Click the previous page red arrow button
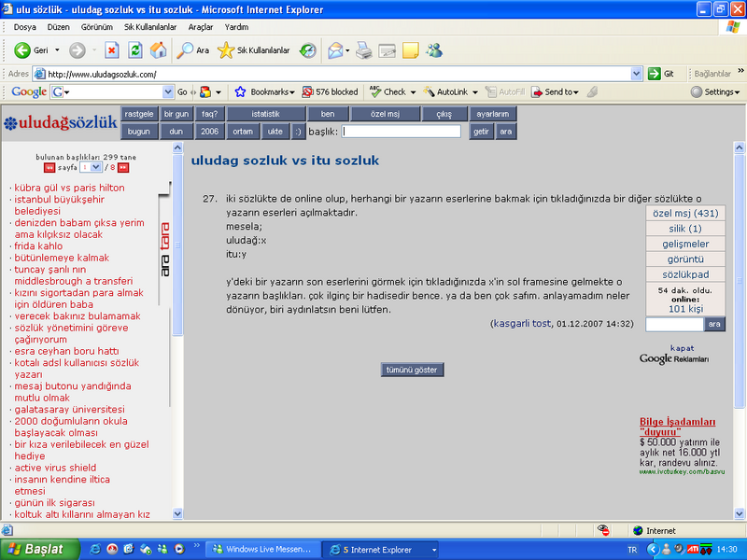Screen dimensions: 747x560 tap(49, 168)
